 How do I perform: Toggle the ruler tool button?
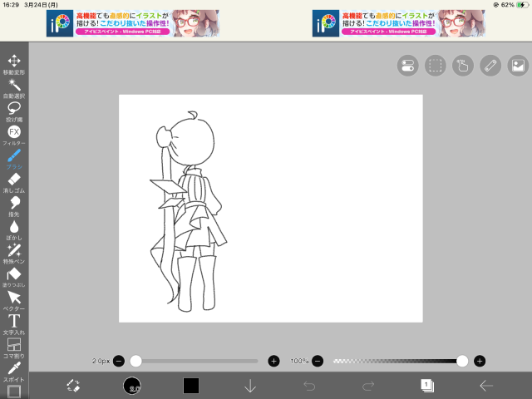pyautogui.click(x=490, y=66)
